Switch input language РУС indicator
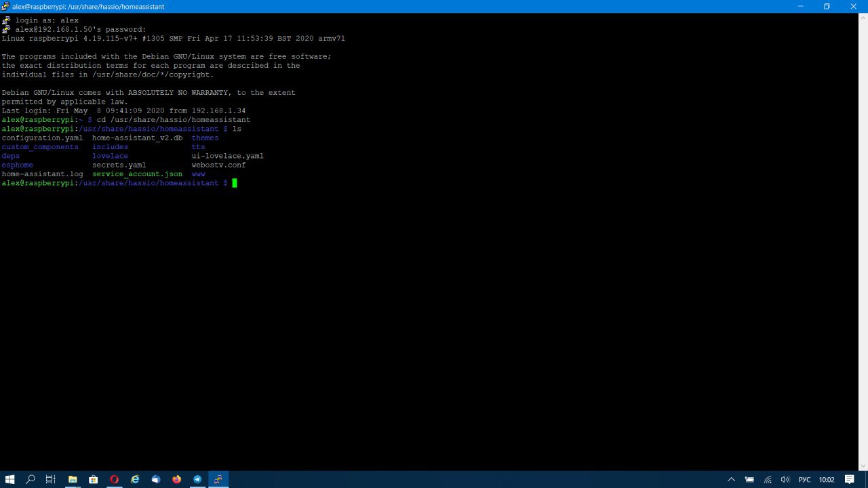Viewport: 868px width, 488px height. click(x=805, y=479)
